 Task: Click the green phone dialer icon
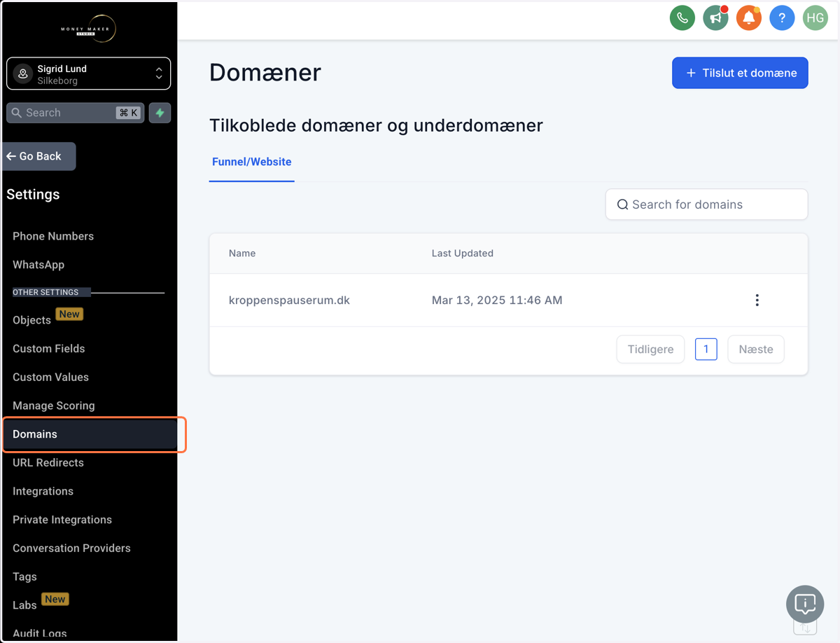682,18
